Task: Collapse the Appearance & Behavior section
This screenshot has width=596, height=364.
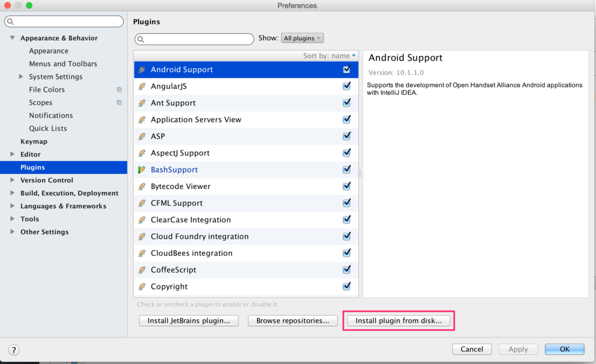Action: (x=13, y=38)
